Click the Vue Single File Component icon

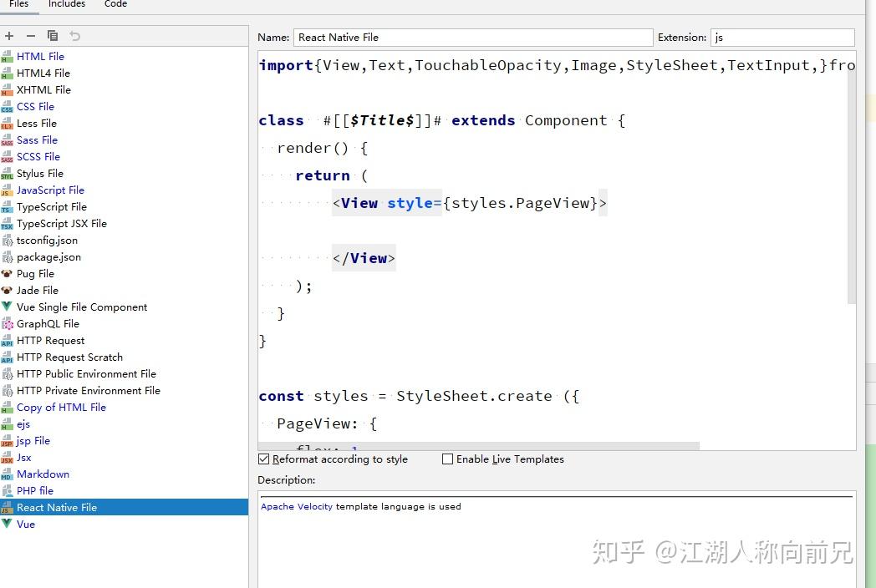(7, 307)
